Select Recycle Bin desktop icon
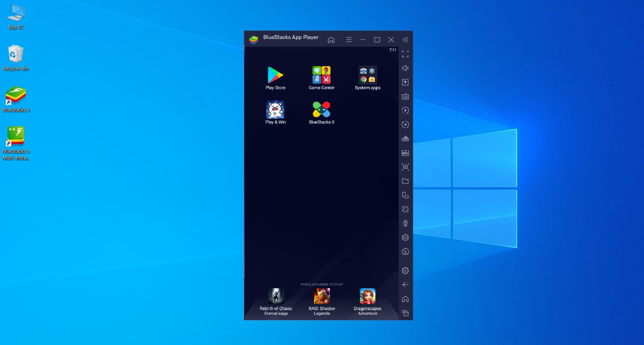 coord(16,58)
